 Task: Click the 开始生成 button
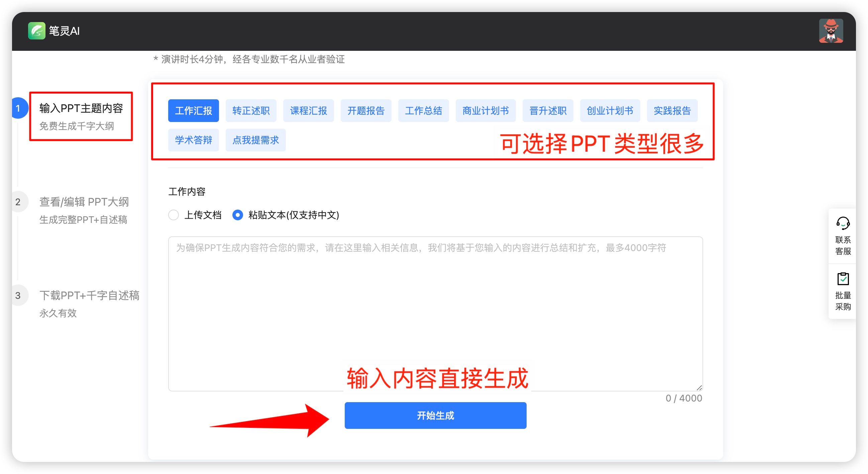click(x=435, y=416)
